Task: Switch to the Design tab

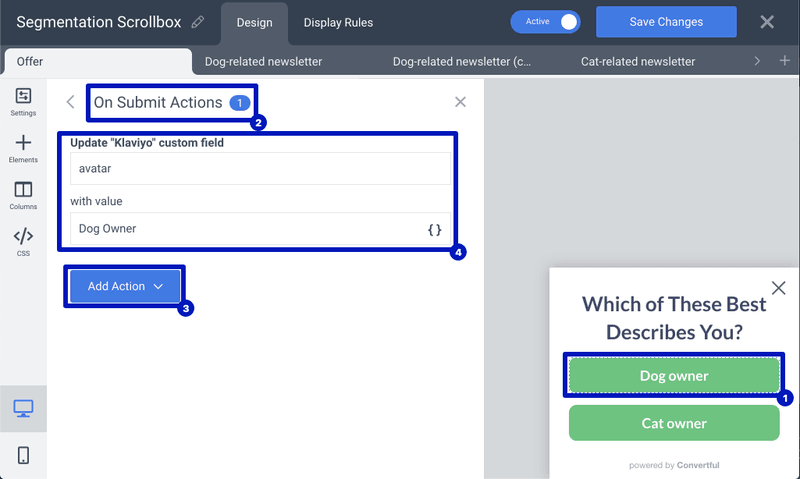Action: [x=254, y=23]
